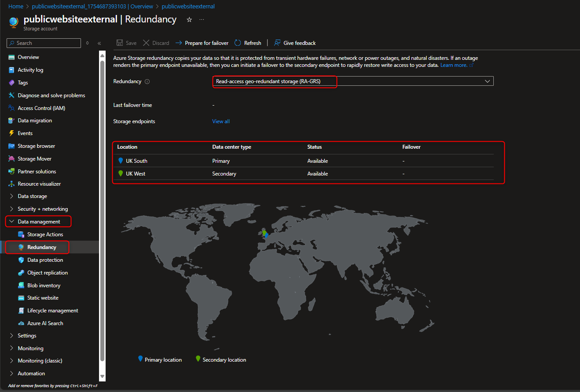Click the Give feedback icon
The height and width of the screenshot is (392, 580).
click(x=277, y=43)
